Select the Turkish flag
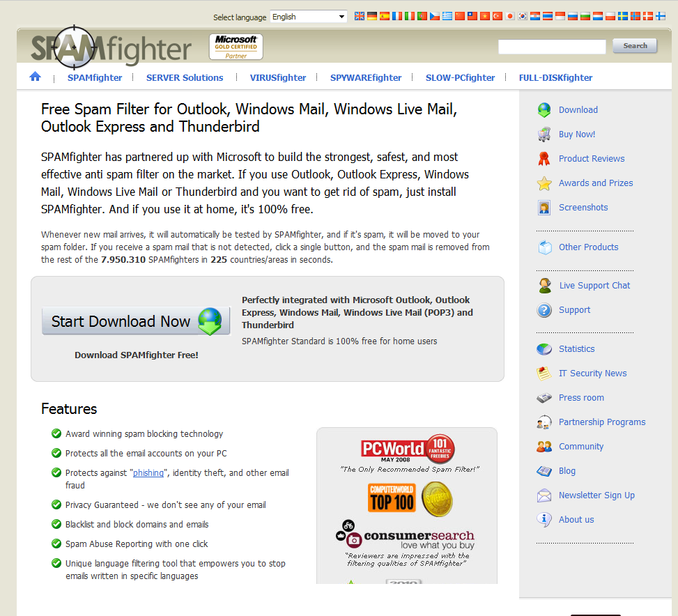The height and width of the screenshot is (616, 678). pos(498,17)
